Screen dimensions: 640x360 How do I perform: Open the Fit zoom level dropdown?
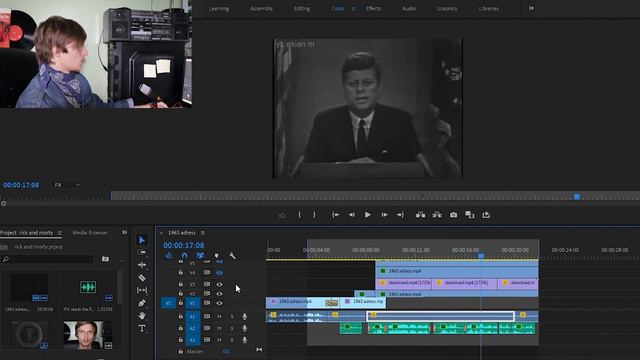point(67,185)
